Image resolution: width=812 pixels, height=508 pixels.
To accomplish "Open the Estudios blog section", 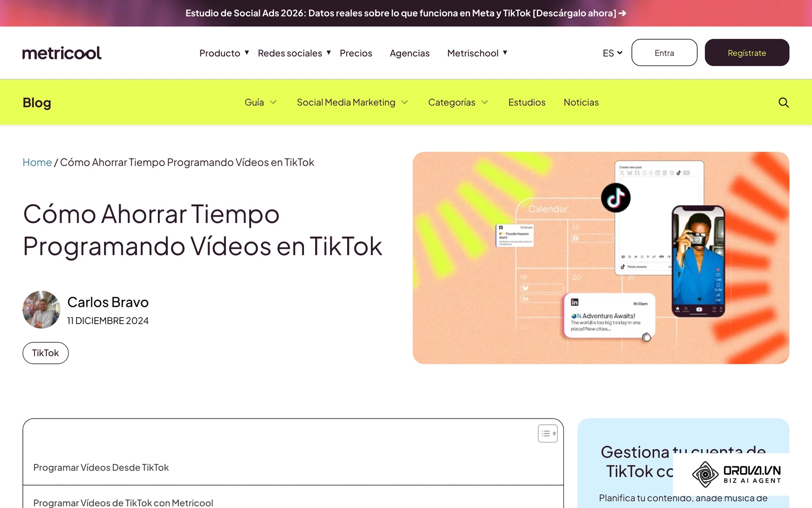I will [x=527, y=103].
